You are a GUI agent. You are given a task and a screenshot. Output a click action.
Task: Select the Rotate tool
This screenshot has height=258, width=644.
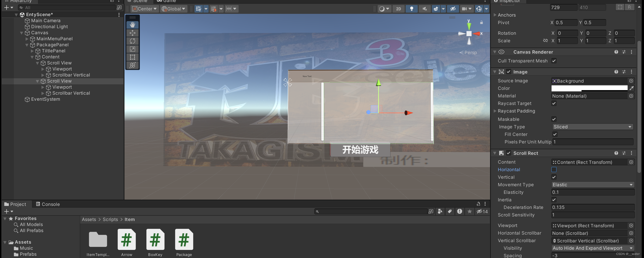click(133, 41)
